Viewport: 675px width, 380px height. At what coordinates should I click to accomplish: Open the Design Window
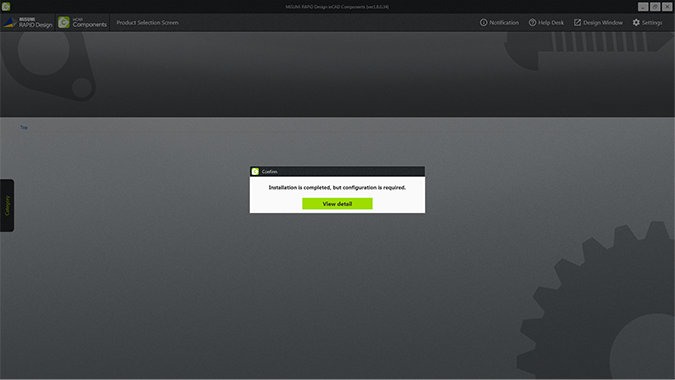[x=598, y=22]
